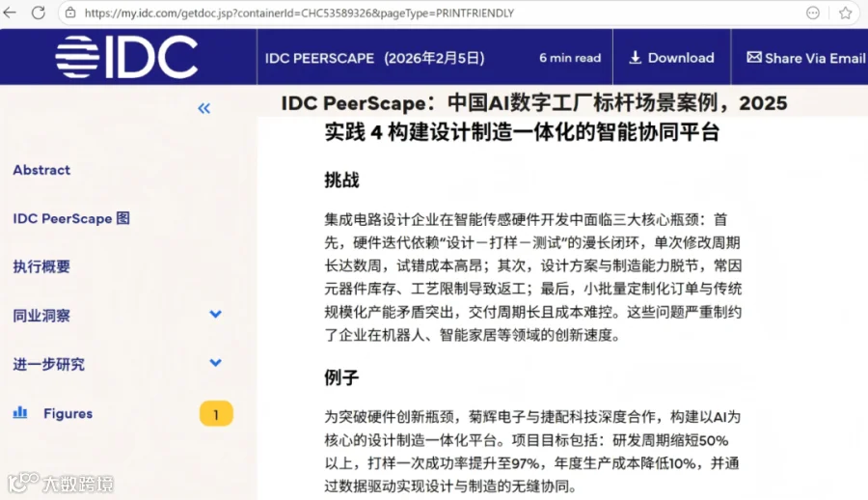Click the Share Via Email envelope icon
This screenshot has height=500, width=868.
[x=754, y=57]
